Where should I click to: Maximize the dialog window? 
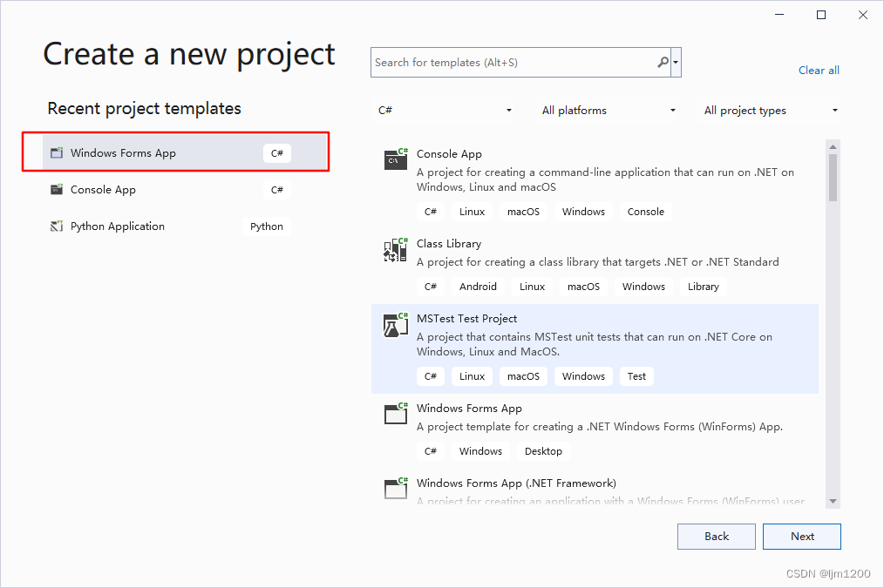821,15
